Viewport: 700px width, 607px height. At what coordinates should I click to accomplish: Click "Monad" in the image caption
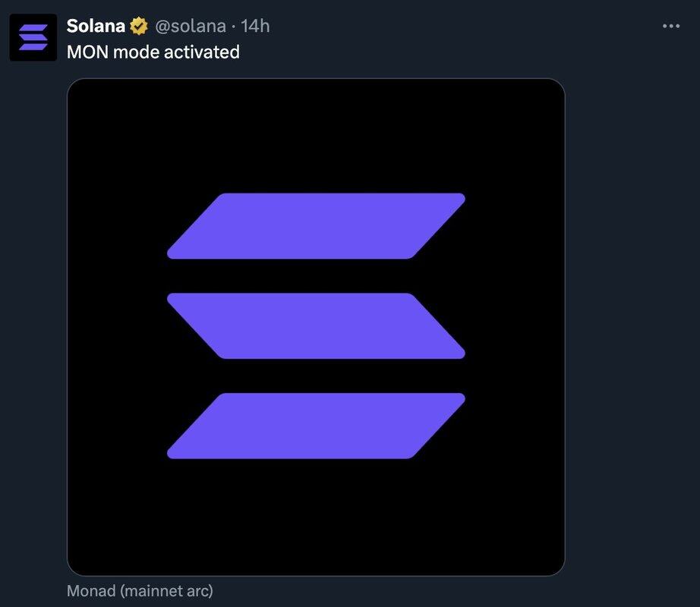pos(92,590)
